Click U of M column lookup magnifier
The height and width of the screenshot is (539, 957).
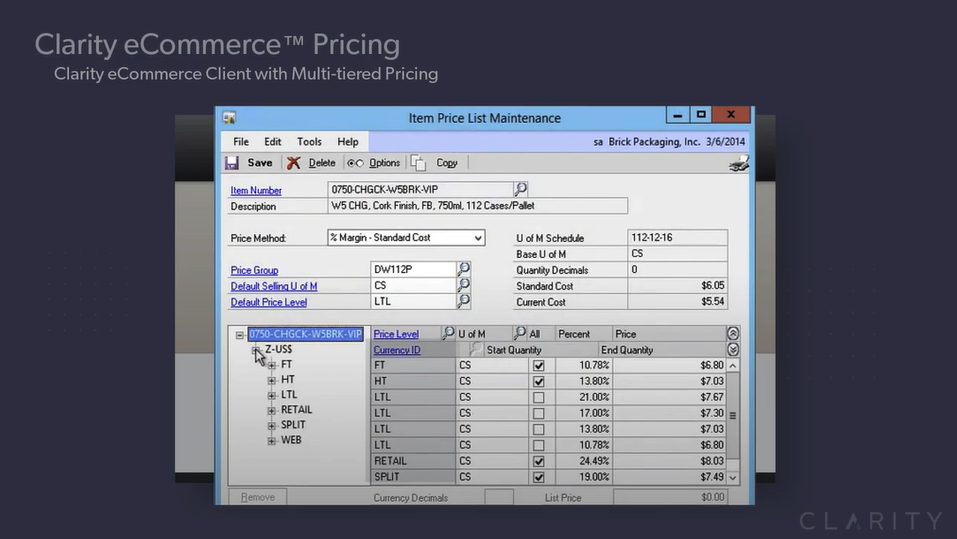(520, 333)
